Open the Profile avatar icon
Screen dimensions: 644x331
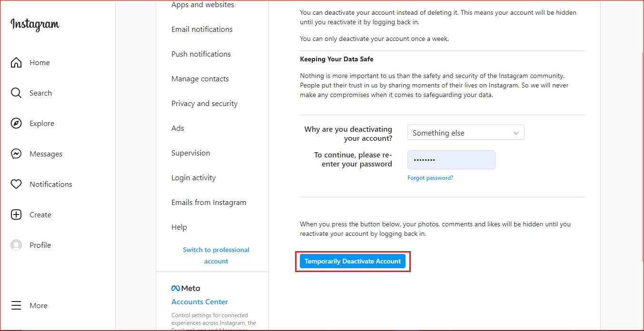(x=16, y=245)
